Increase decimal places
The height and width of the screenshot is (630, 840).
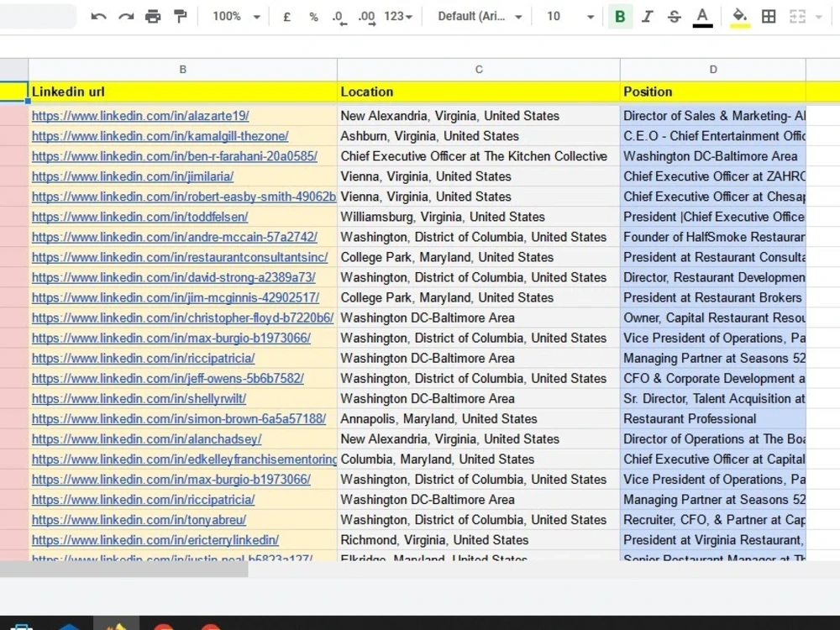(x=367, y=17)
